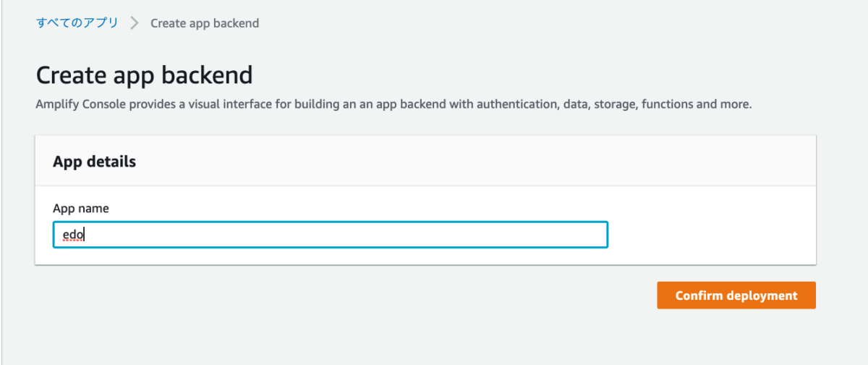Click blank area right of the breadcrumb trail
Screen dimensions: 868x365
tap(506, 23)
